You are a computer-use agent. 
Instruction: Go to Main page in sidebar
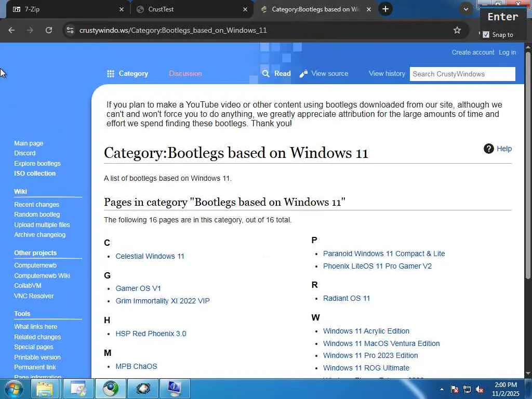29,143
